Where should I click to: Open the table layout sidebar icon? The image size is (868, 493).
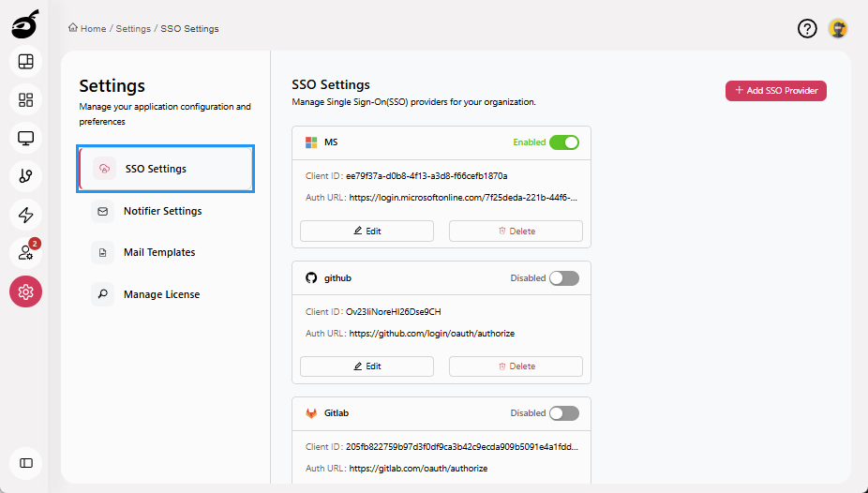[x=25, y=62]
